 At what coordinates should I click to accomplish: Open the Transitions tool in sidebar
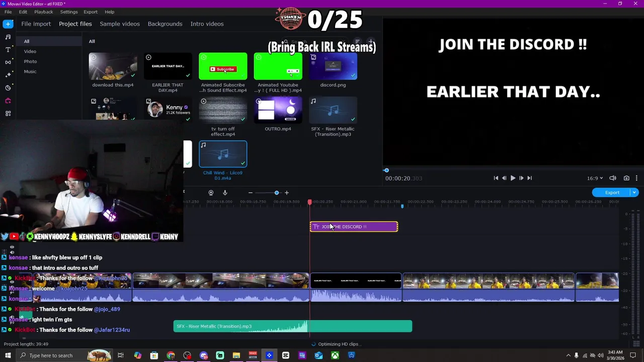point(8,62)
